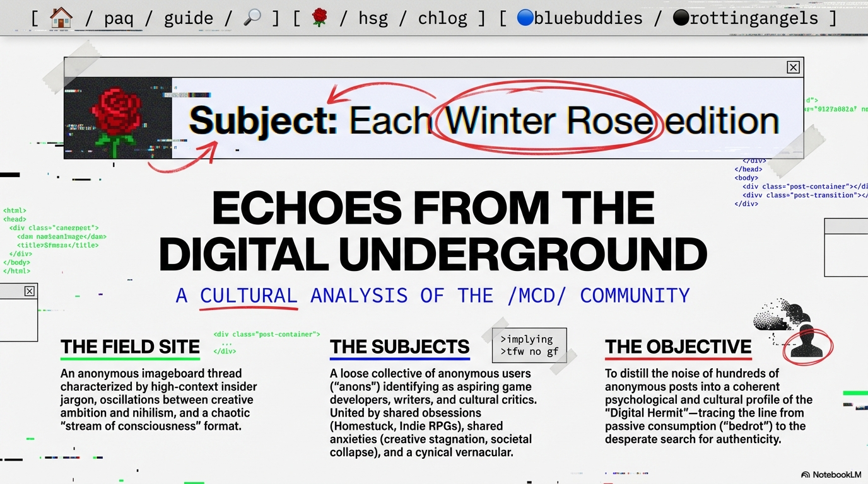The image size is (868, 484).
Task: Open search via the magnifying glass icon
Action: click(252, 18)
